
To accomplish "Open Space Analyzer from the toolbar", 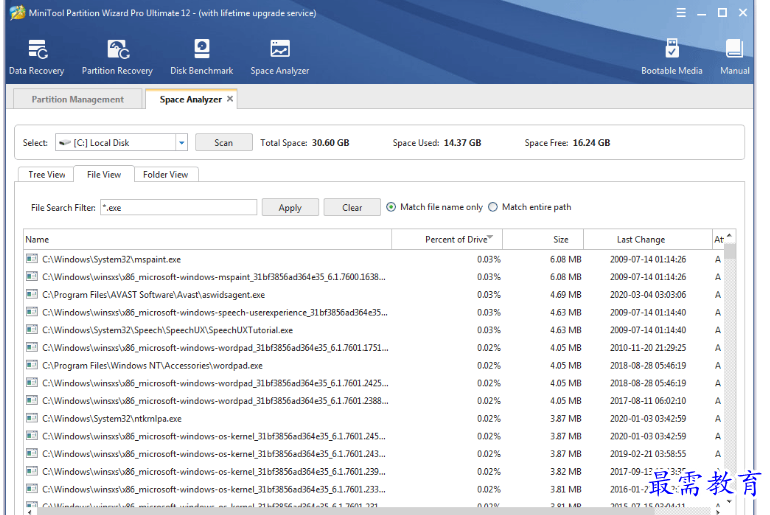I will (280, 57).
